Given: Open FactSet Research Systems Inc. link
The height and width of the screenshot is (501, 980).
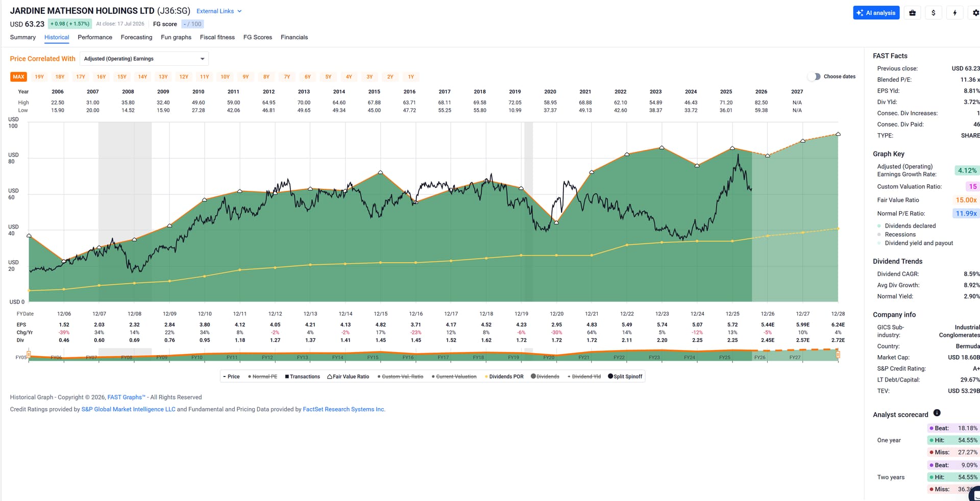Looking at the screenshot, I should pos(344,409).
